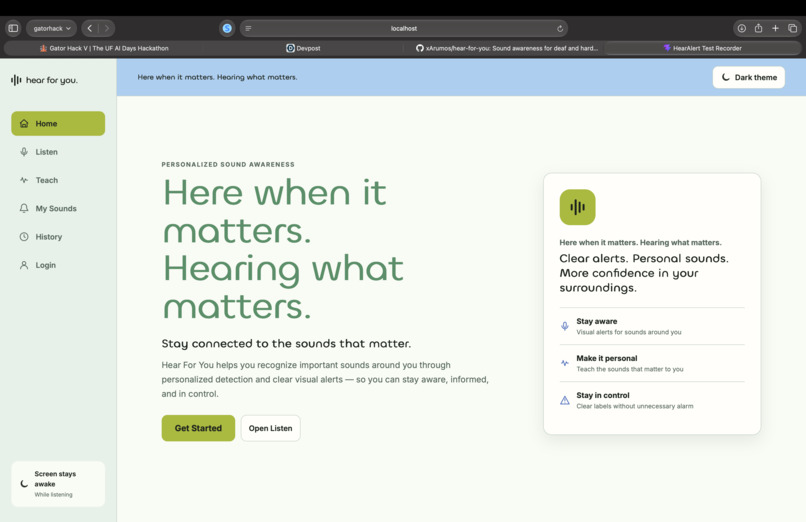Open the gatorhack profile dropdown

click(x=51, y=28)
